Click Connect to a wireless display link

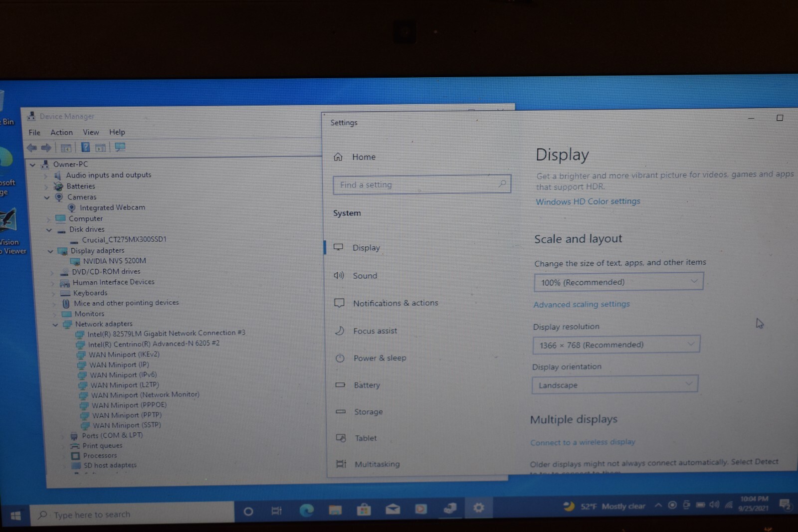click(x=583, y=442)
